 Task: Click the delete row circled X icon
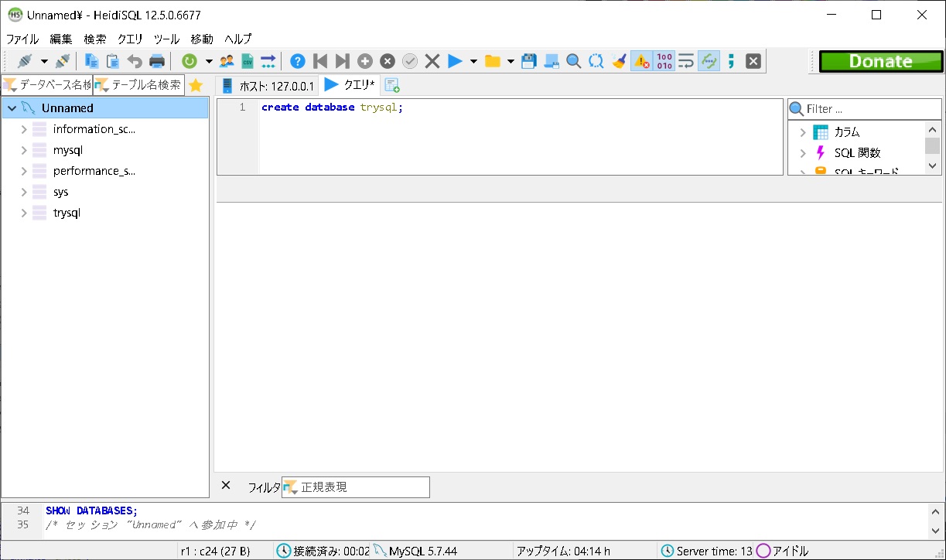click(388, 61)
